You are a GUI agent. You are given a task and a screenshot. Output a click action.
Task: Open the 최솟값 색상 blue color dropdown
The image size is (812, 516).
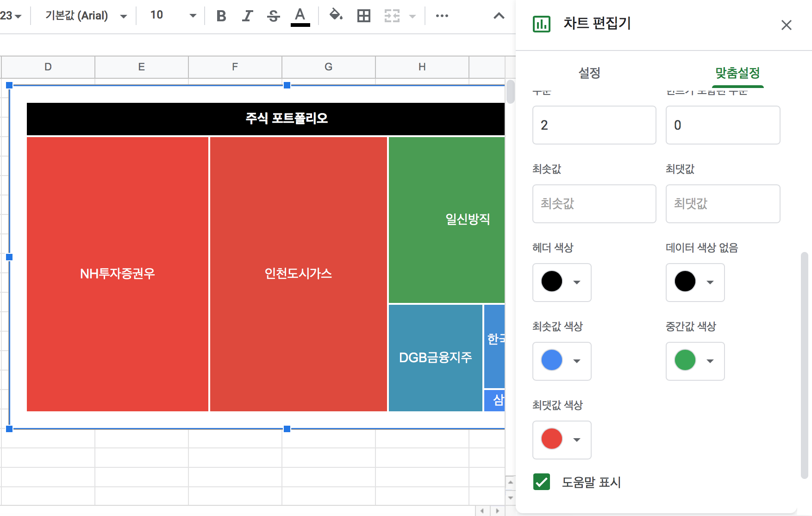(x=562, y=361)
